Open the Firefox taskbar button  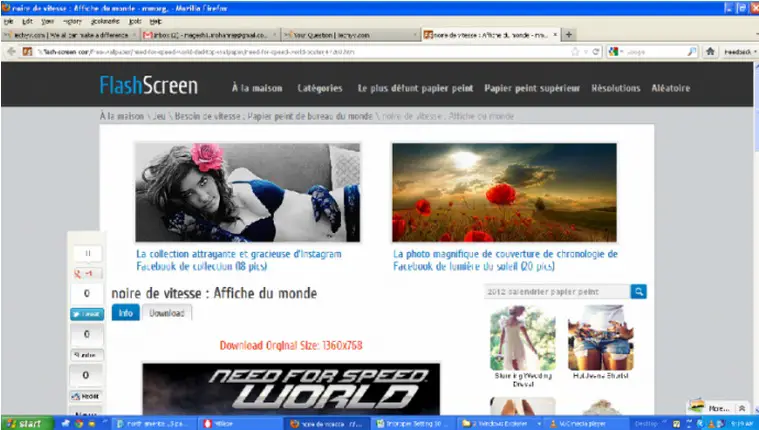(327, 424)
